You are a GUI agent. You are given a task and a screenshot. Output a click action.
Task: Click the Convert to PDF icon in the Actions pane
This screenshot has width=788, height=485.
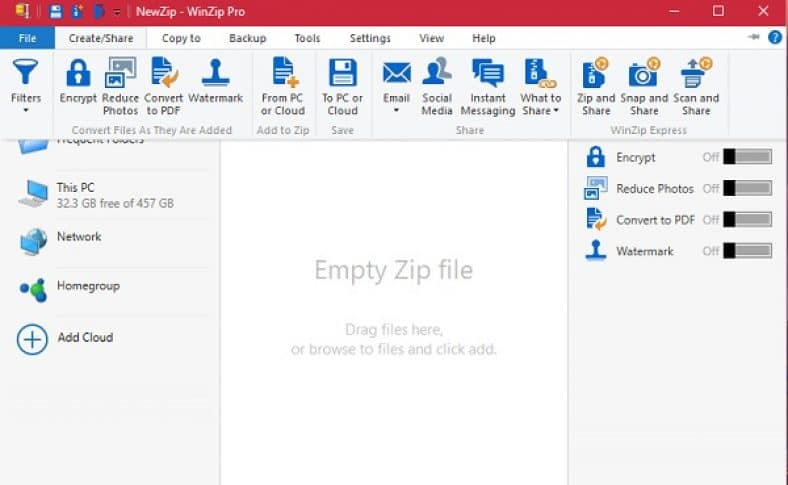[596, 220]
